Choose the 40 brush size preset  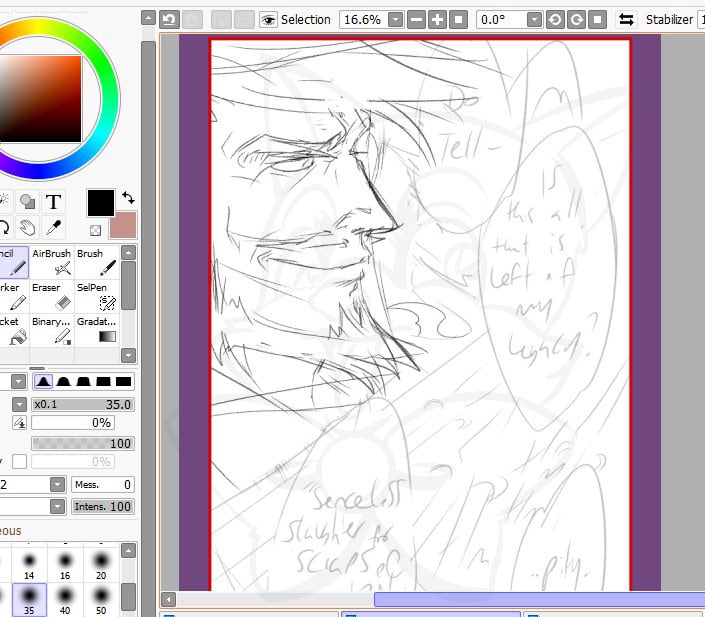pos(65,597)
